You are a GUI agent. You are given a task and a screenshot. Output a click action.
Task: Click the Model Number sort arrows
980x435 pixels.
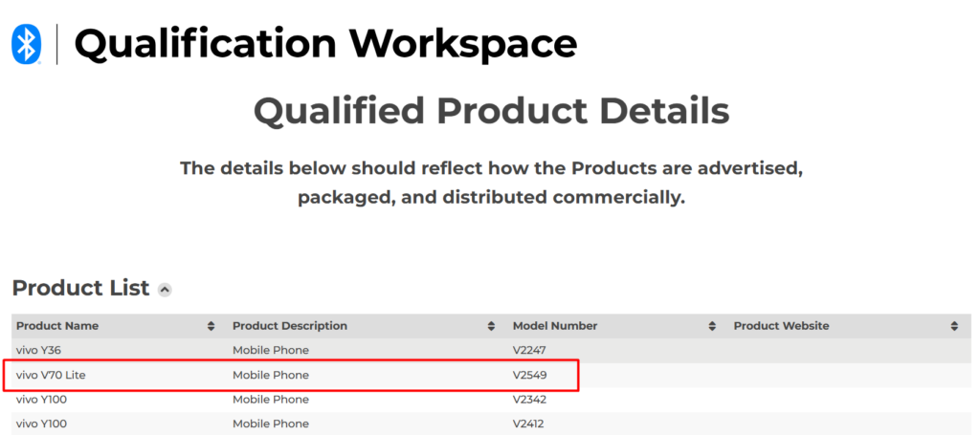point(712,326)
